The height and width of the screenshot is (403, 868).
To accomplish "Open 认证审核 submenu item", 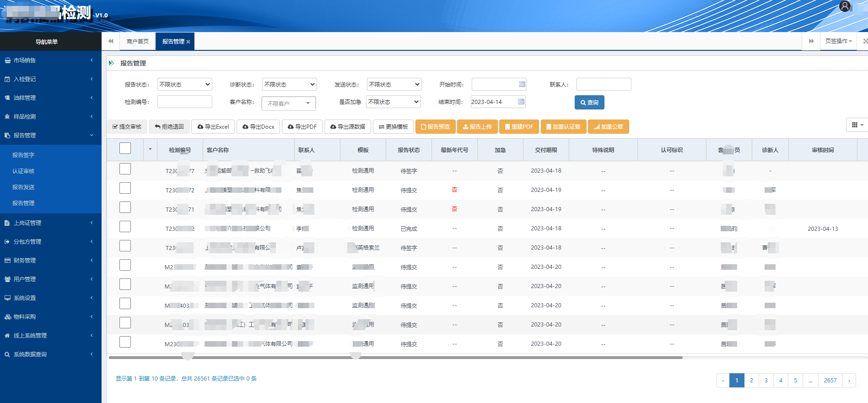I will (23, 171).
